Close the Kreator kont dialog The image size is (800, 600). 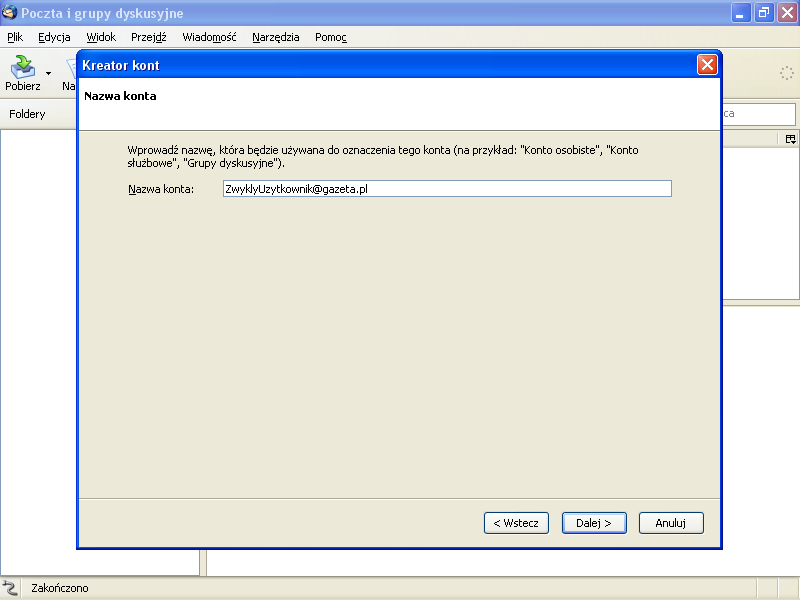707,65
